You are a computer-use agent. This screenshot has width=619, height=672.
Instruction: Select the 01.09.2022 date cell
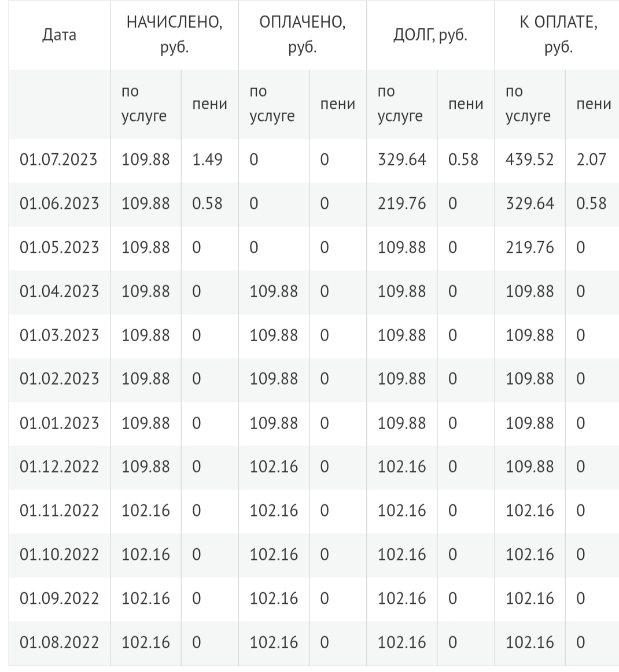tap(59, 599)
